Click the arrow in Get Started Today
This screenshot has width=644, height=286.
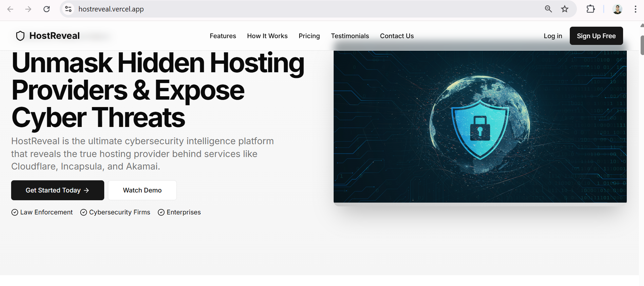86,190
